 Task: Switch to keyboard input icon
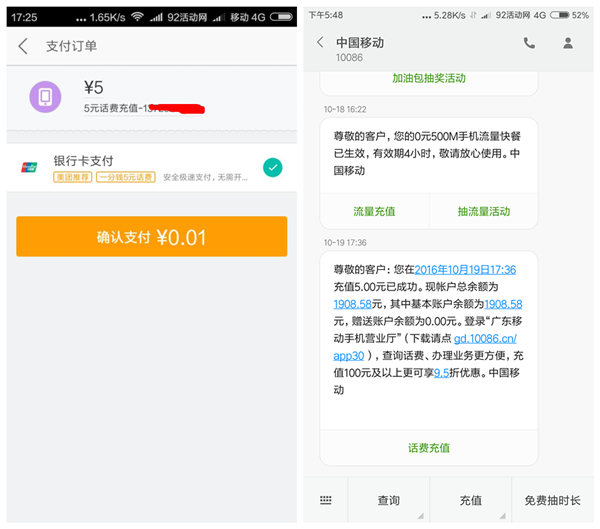pos(326,500)
